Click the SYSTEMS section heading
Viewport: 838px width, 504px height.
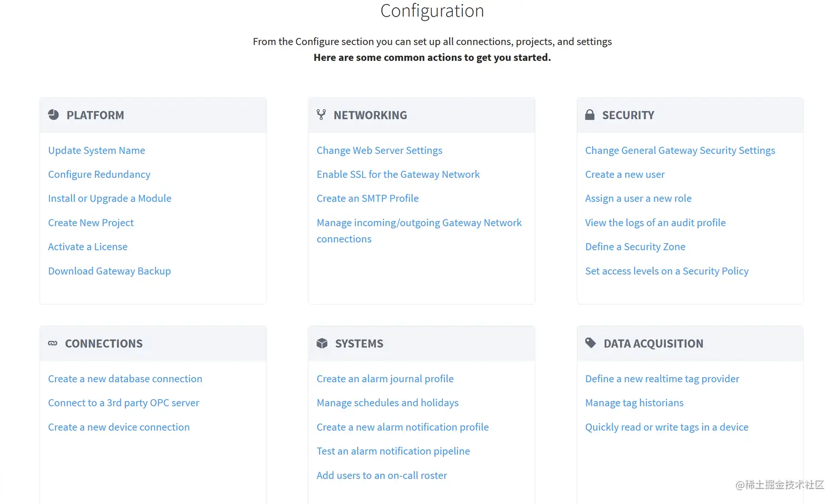coord(359,343)
